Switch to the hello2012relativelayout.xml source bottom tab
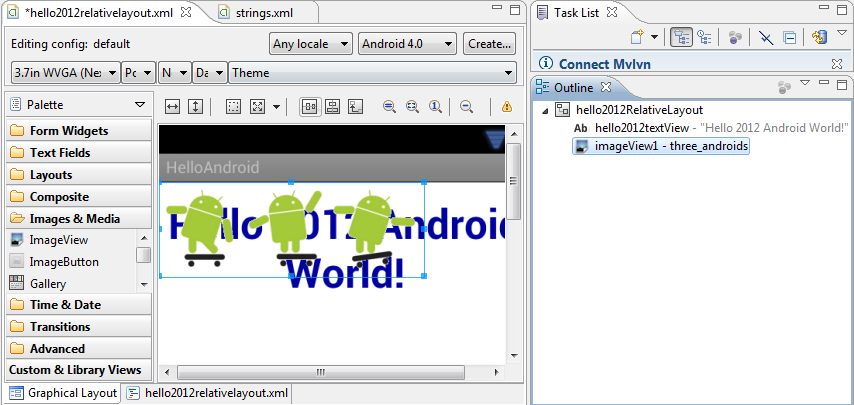The image size is (854, 405). coord(207,393)
